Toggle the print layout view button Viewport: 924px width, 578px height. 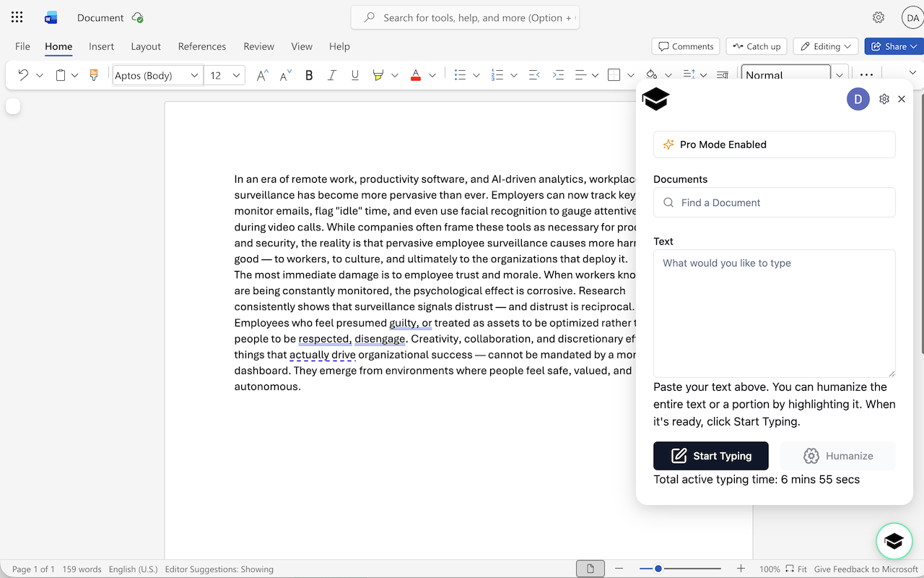(590, 569)
